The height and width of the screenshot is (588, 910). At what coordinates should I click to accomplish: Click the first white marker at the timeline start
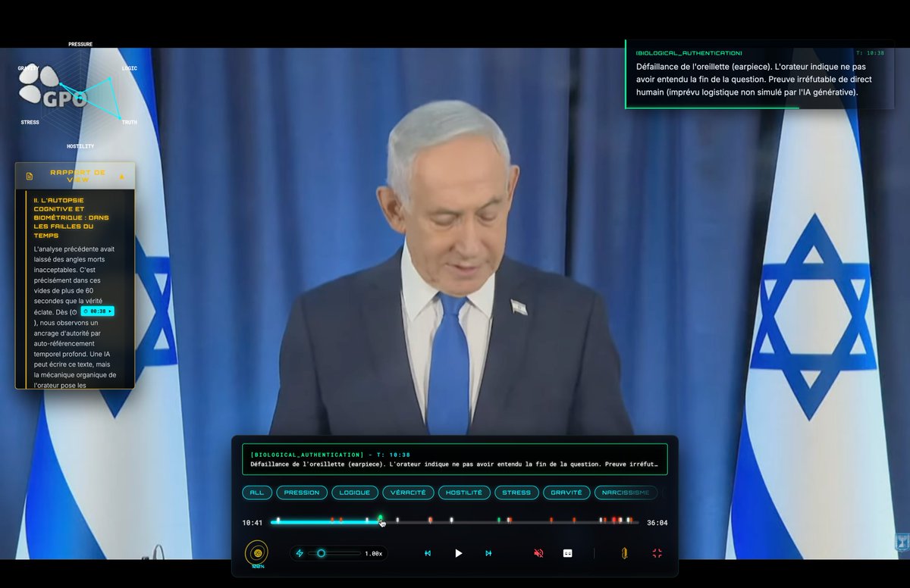coord(278,520)
